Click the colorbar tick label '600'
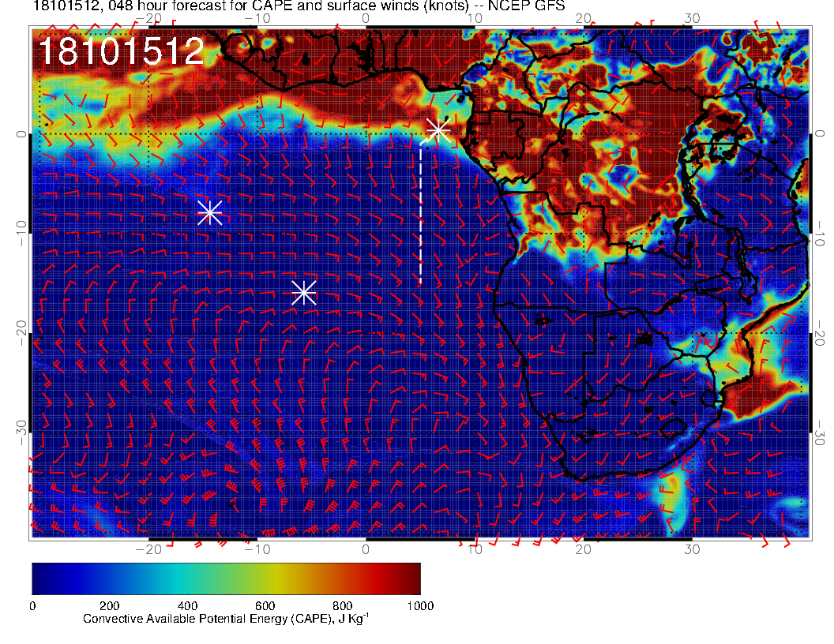 point(265,606)
